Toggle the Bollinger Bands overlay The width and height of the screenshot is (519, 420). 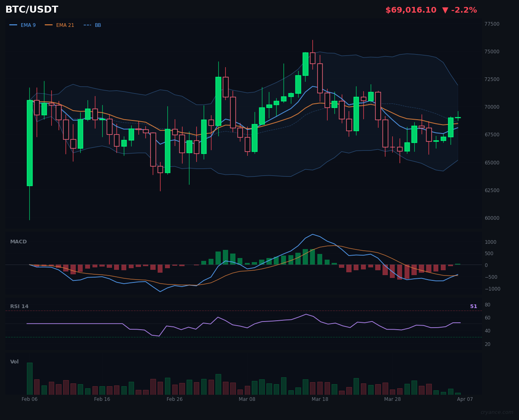pyautogui.click(x=98, y=25)
